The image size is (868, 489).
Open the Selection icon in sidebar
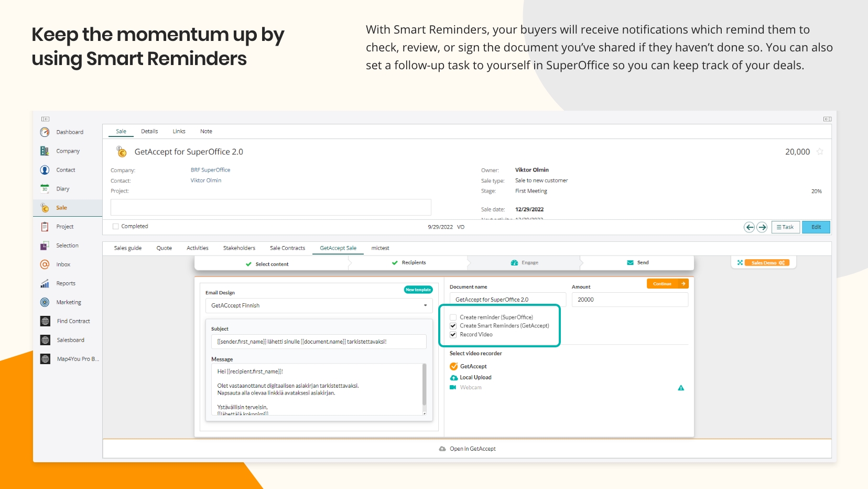click(45, 246)
